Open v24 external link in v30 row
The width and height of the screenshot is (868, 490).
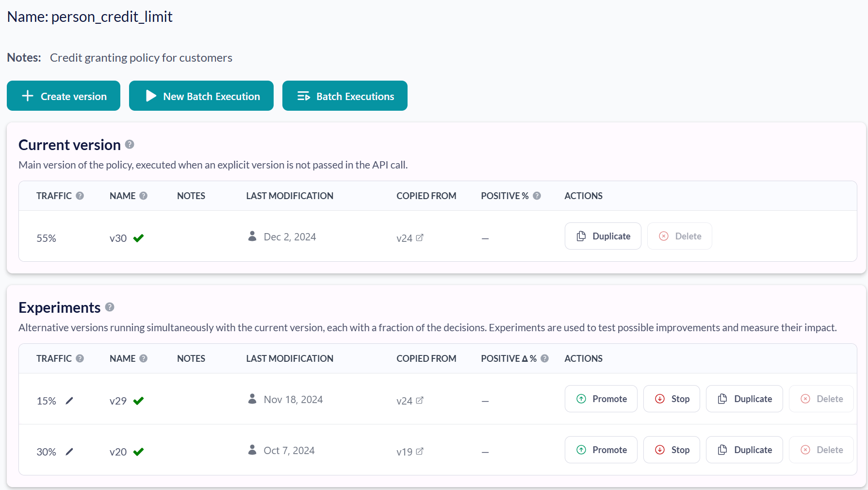pos(420,237)
